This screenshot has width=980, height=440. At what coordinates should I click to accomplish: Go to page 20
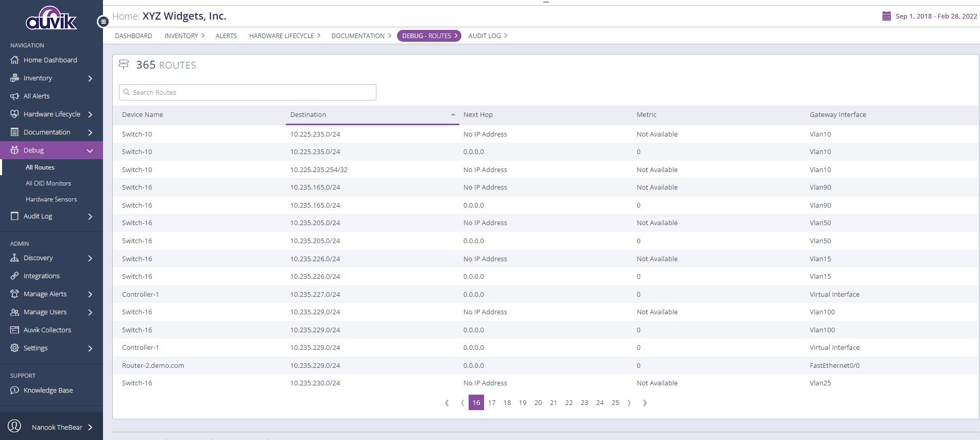point(538,403)
